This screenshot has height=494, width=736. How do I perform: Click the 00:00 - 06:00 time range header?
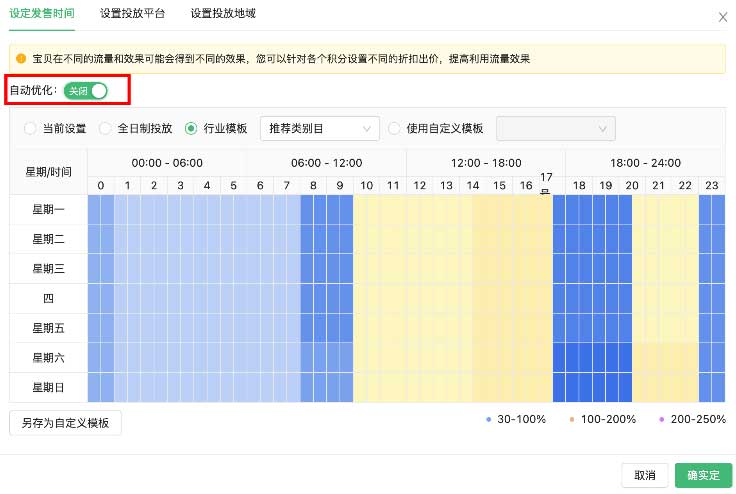[x=167, y=163]
